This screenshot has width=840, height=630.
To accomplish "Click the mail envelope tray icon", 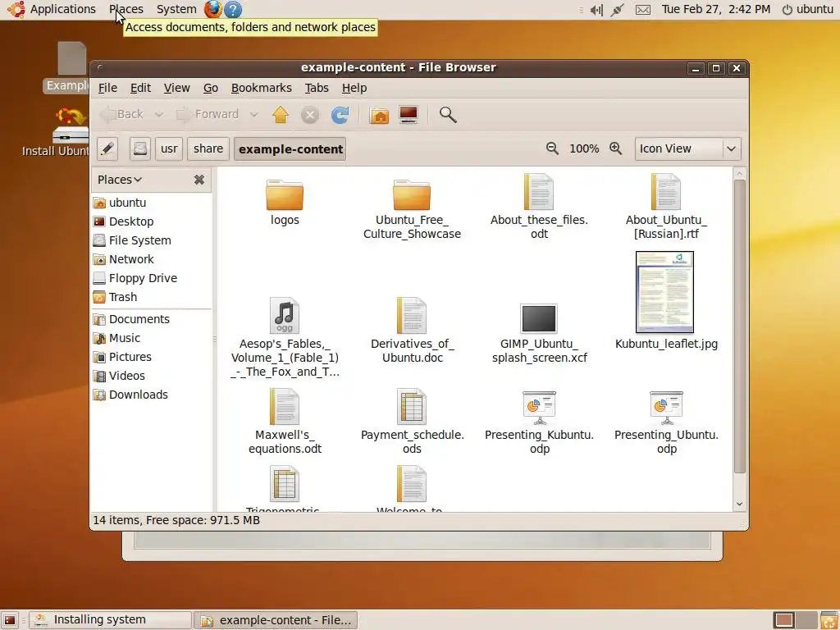I will coord(643,10).
